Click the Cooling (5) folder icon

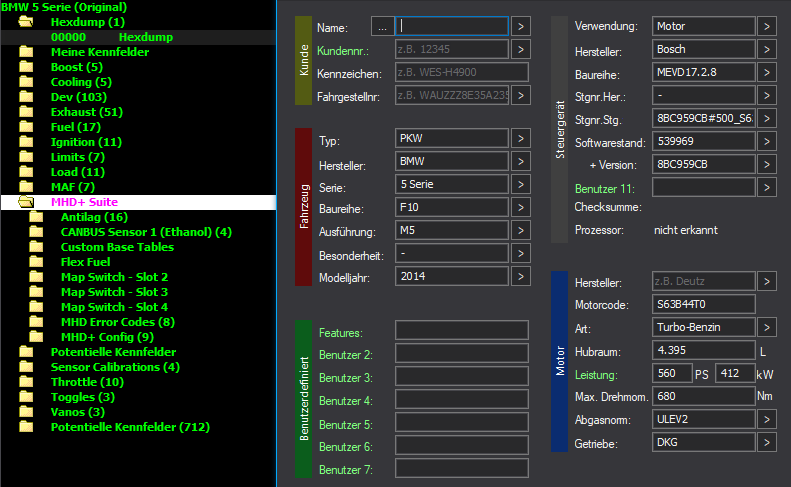pos(26,82)
